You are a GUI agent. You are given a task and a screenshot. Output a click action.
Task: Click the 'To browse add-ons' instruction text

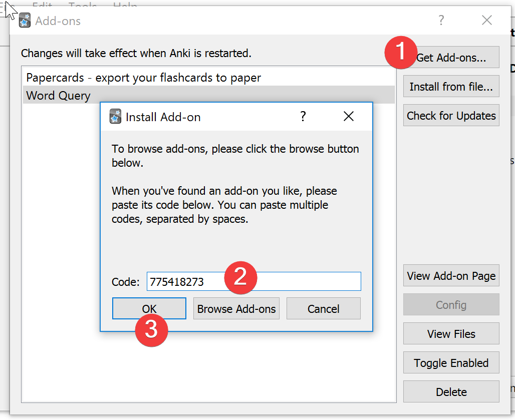coord(235,156)
